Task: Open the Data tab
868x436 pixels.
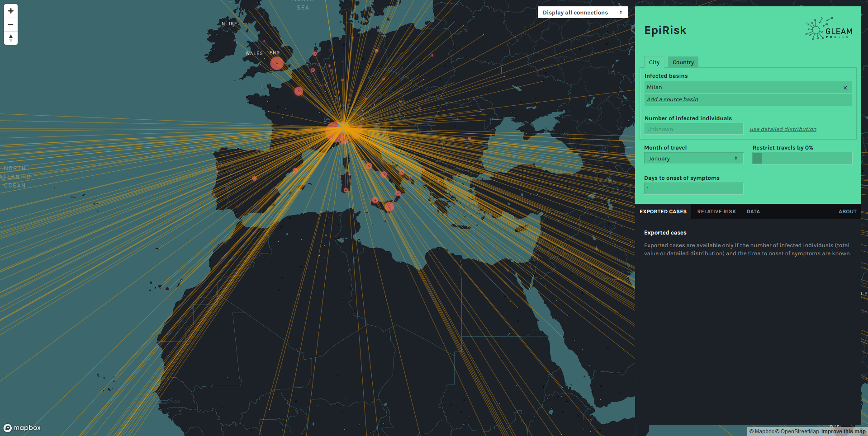Action: click(x=753, y=211)
